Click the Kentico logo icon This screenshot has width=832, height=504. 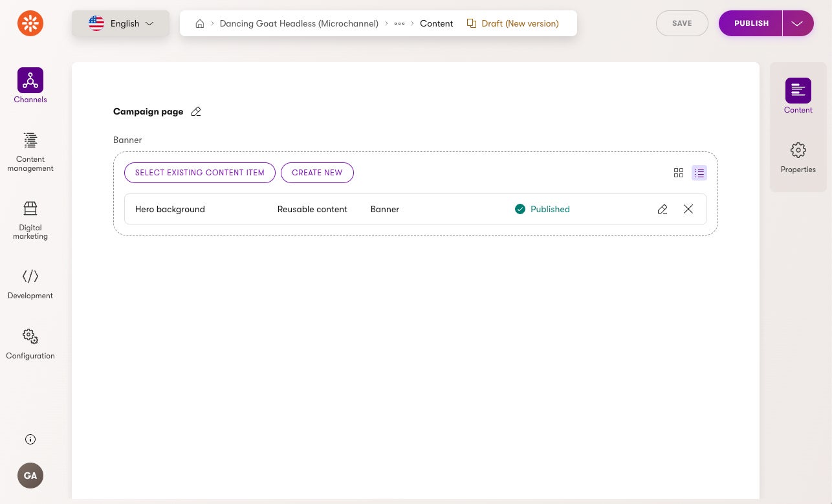pos(30,24)
